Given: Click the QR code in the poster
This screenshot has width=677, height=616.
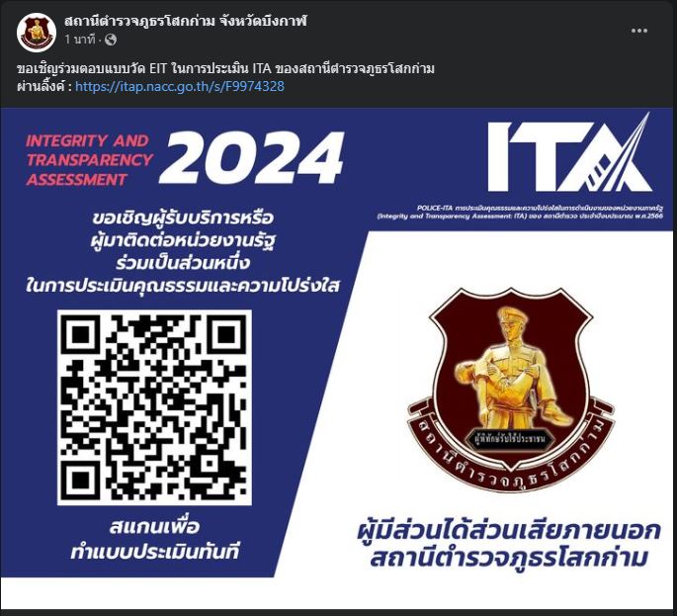Looking at the screenshot, I should [154, 407].
